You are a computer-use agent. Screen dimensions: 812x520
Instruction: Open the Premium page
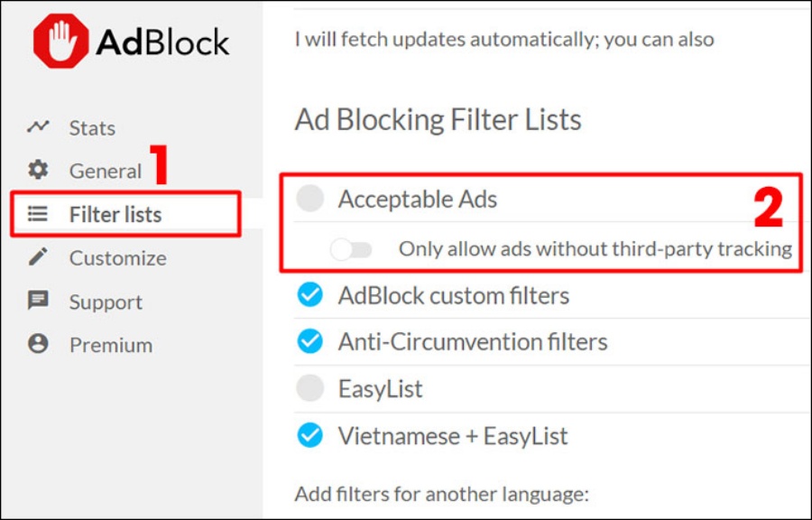coord(110,345)
